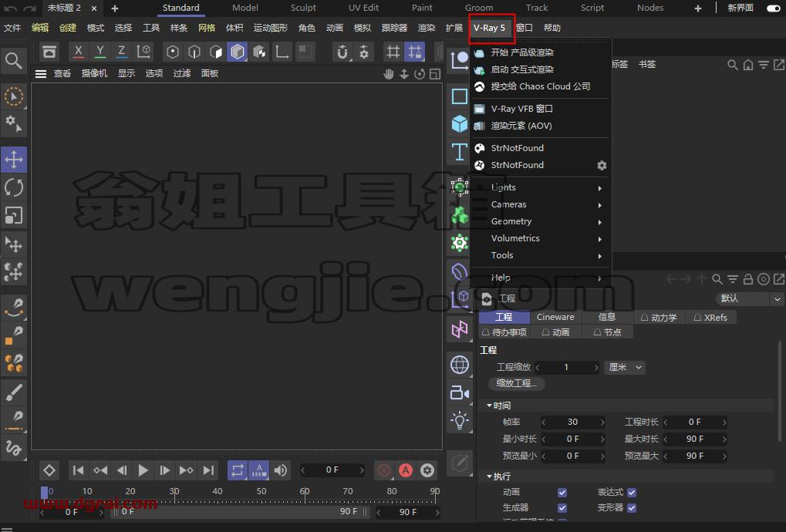Open the globe environment object icon
Image resolution: width=786 pixels, height=532 pixels.
pos(459,365)
